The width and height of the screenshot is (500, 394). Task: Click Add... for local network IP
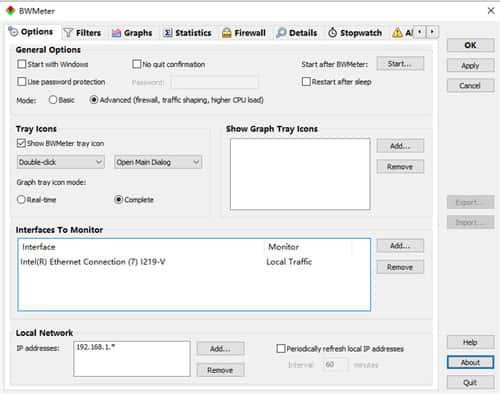220,349
